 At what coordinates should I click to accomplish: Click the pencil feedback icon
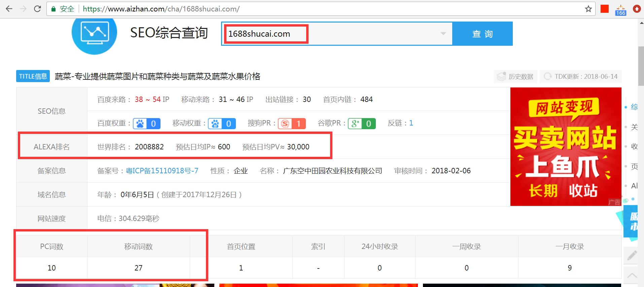click(632, 256)
